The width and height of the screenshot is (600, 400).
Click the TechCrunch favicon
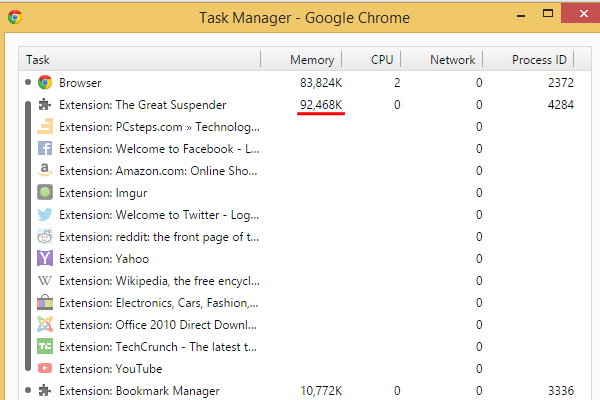(45, 346)
